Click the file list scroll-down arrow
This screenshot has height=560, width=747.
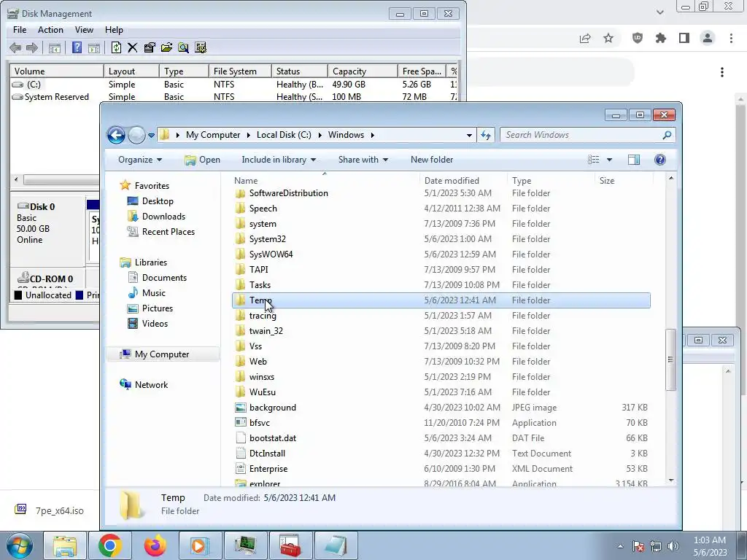671,481
